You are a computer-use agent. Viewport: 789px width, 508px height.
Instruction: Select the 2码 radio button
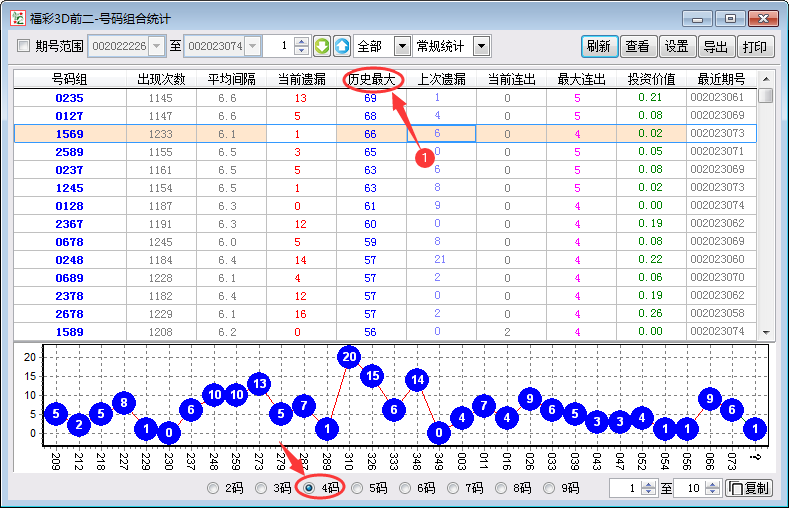click(213, 488)
